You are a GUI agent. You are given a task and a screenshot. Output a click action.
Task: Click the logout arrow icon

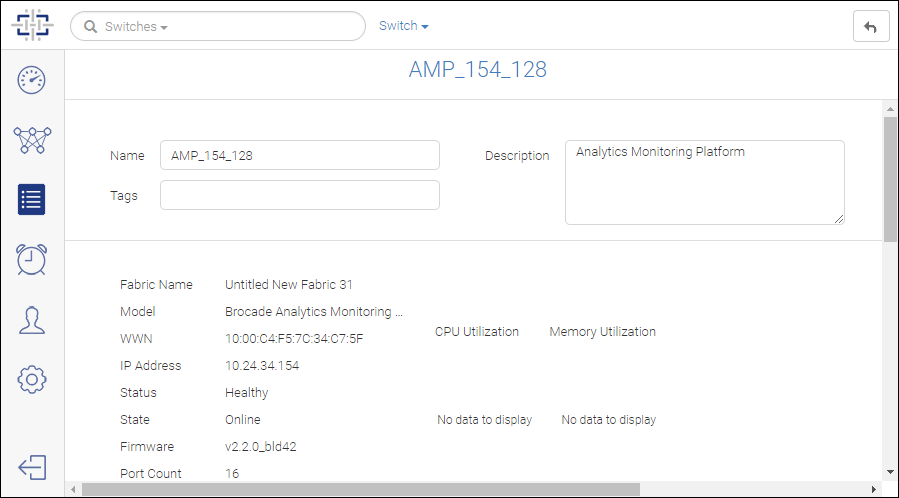click(x=32, y=468)
